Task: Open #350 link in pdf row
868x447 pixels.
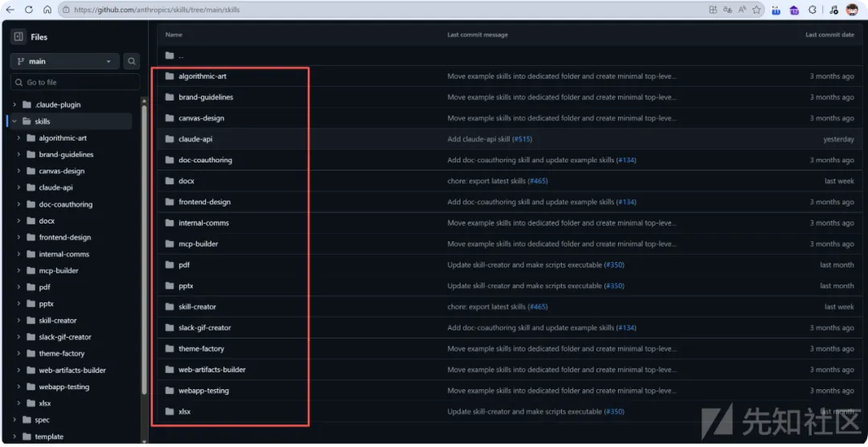Action: coord(614,265)
